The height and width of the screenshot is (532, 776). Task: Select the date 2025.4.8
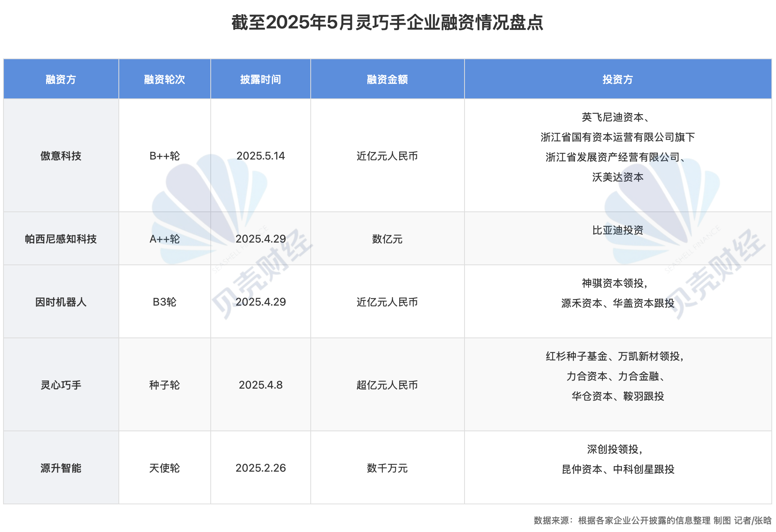point(261,385)
